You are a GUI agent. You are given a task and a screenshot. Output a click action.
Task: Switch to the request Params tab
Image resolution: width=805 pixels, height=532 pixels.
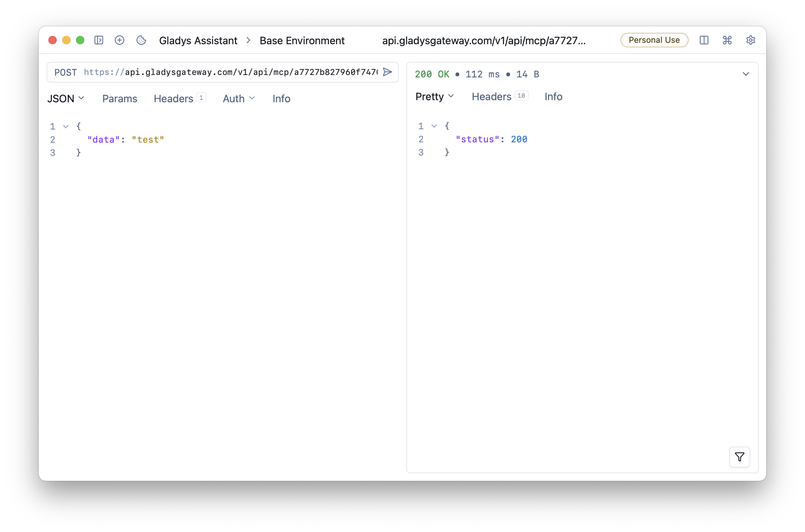pos(120,99)
